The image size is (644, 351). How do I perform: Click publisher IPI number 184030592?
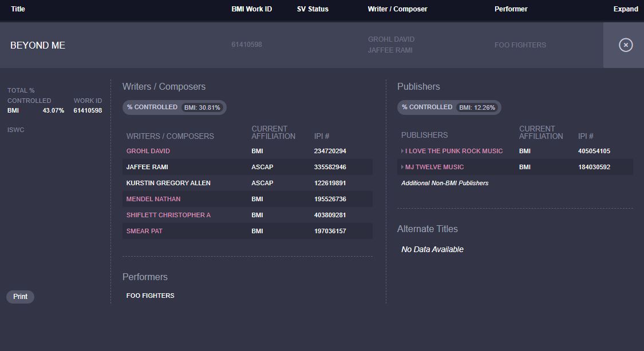(x=594, y=167)
